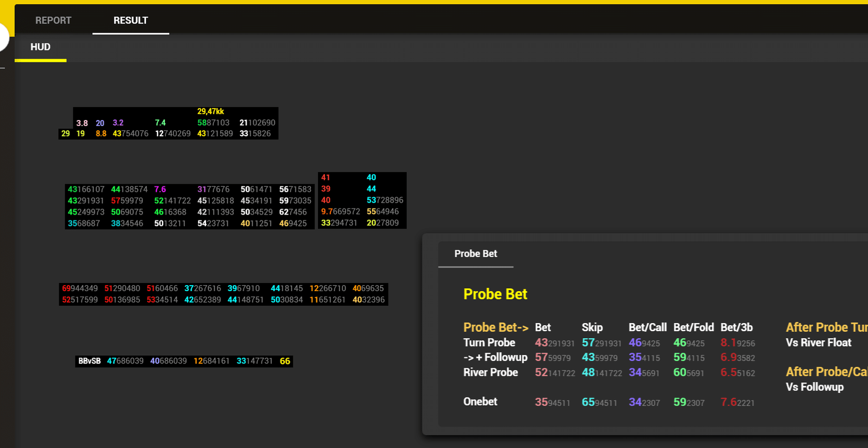The width and height of the screenshot is (868, 448).
Task: Switch to the REPORT tab
Action: click(53, 21)
